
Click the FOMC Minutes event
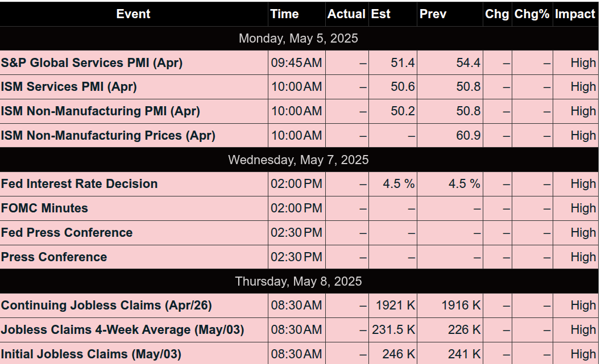pos(44,208)
